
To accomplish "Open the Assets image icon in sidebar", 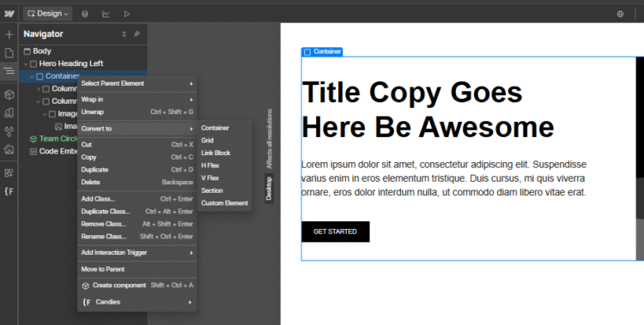I will coord(9,149).
